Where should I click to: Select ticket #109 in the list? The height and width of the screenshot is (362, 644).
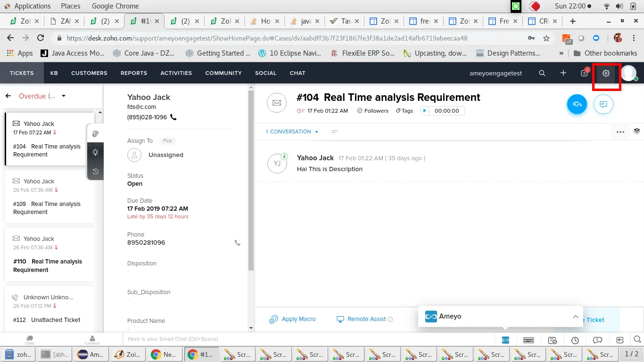[50, 197]
